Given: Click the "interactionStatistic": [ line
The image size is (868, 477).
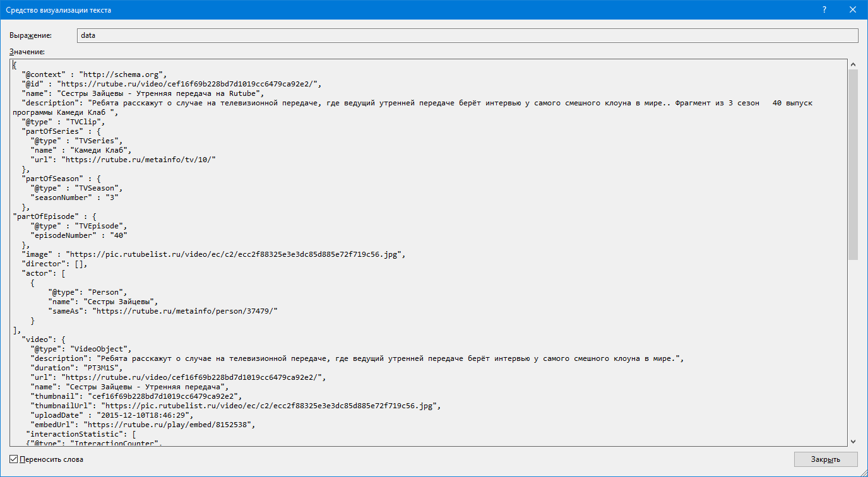Looking at the screenshot, I should [x=81, y=433].
